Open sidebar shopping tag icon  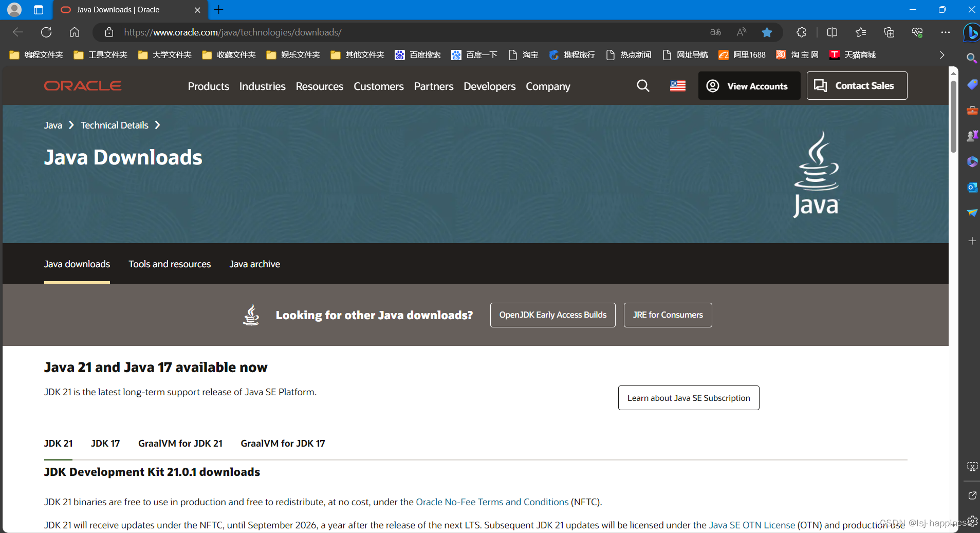coord(972,84)
